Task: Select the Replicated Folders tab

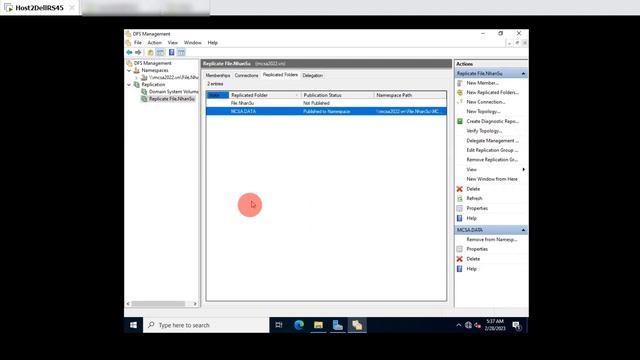Action: click(280, 75)
